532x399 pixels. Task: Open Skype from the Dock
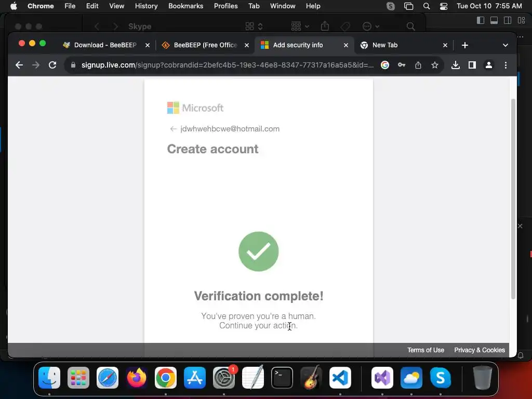click(x=441, y=378)
